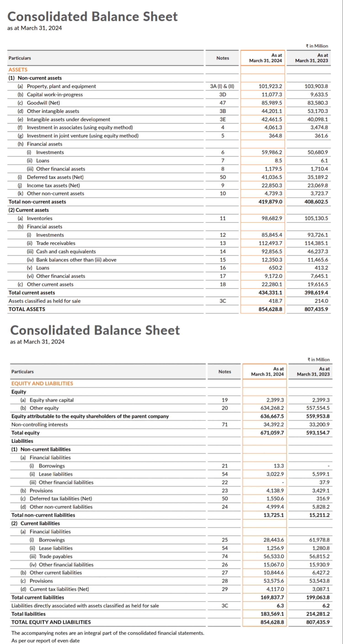The width and height of the screenshot is (343, 644).
Task: Click the value 214,281.2
Action: [318, 614]
